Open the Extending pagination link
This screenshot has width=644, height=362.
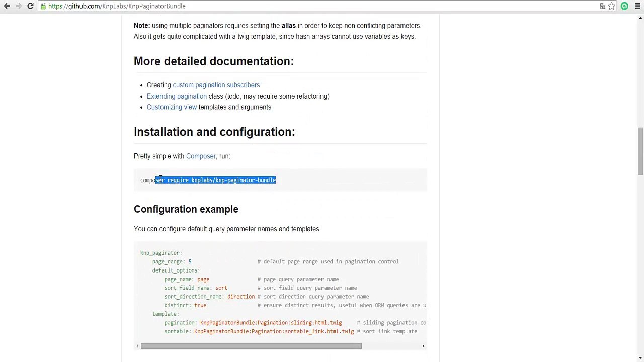click(x=177, y=96)
